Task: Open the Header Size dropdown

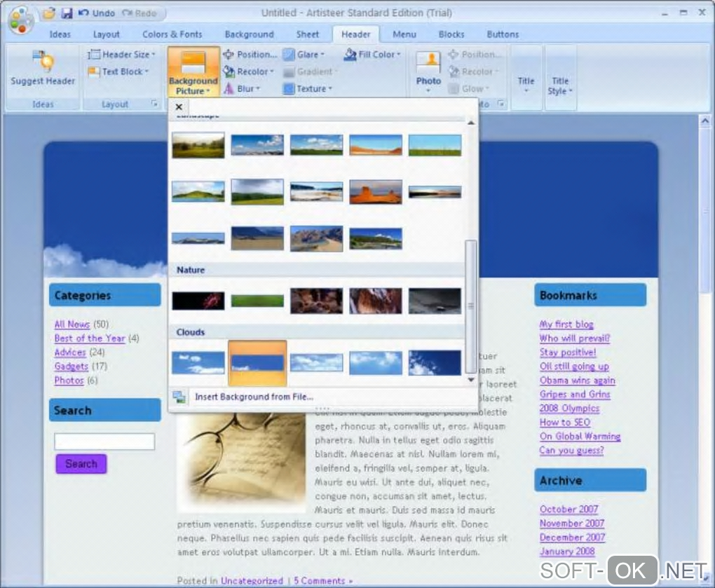Action: [x=121, y=54]
